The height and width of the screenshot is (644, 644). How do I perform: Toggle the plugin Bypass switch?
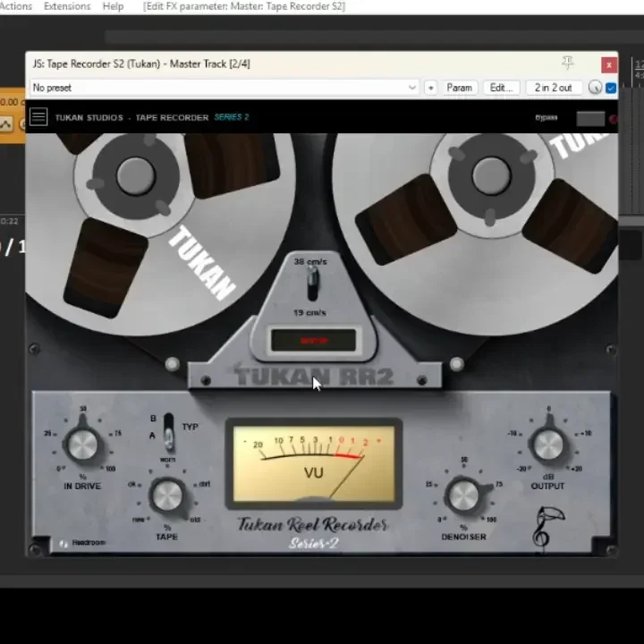coord(590,119)
